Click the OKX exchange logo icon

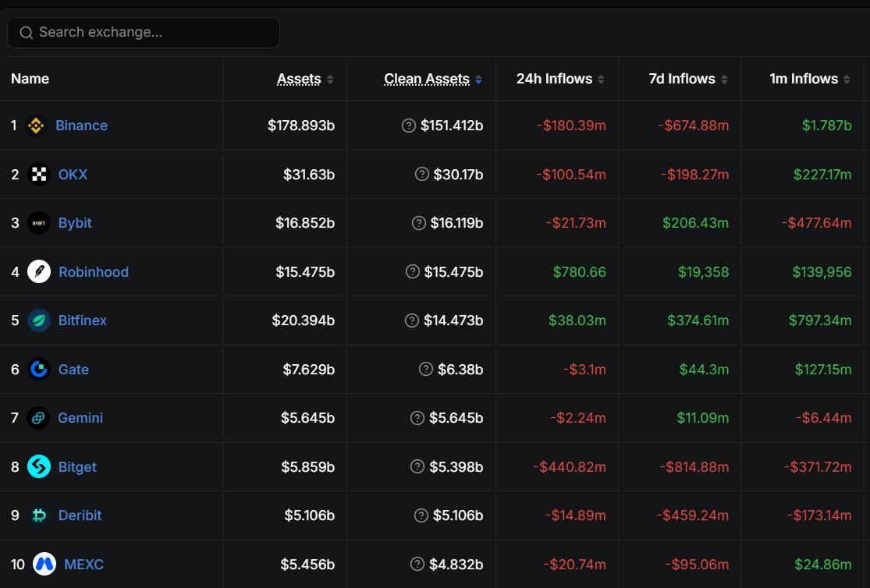pos(39,174)
